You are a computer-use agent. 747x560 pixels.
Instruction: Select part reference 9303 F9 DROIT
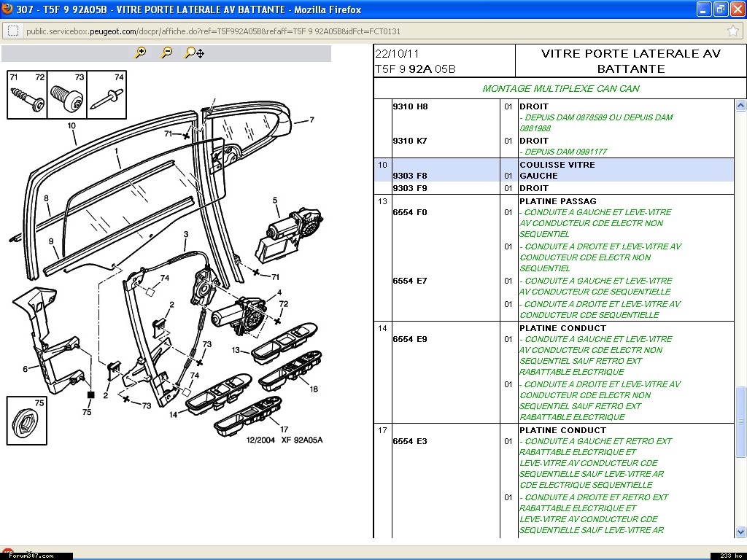point(410,188)
